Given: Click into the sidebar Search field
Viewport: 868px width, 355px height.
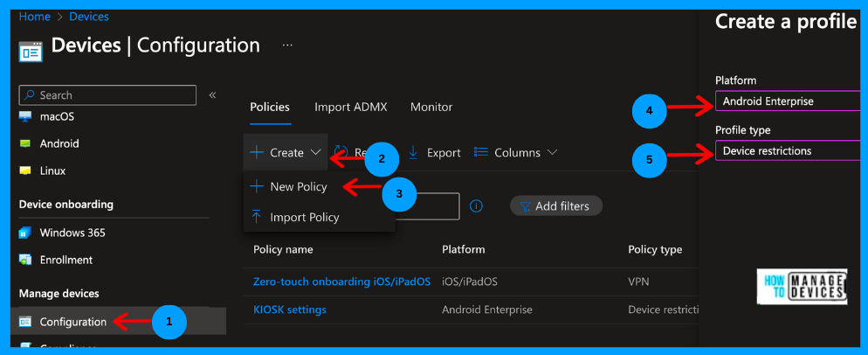Looking at the screenshot, I should (107, 94).
